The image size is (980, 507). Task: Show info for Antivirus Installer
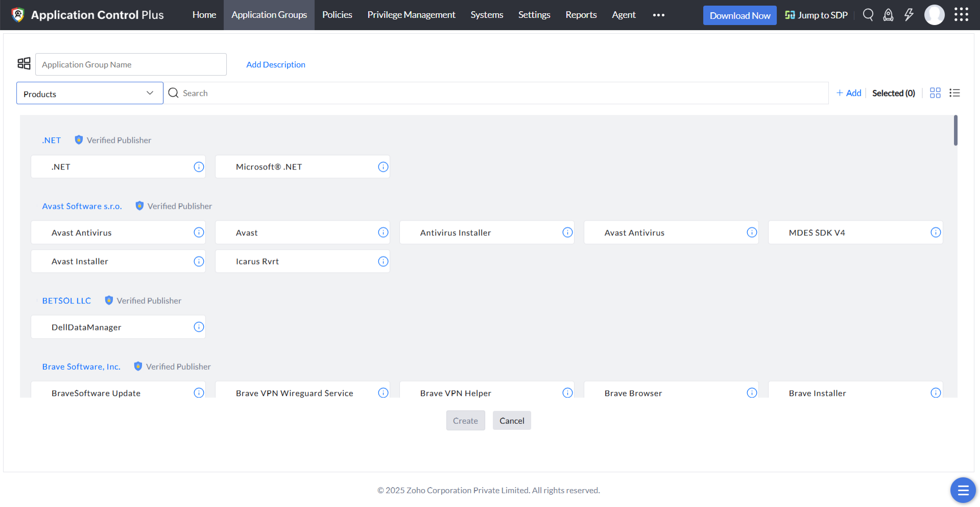pyautogui.click(x=567, y=232)
